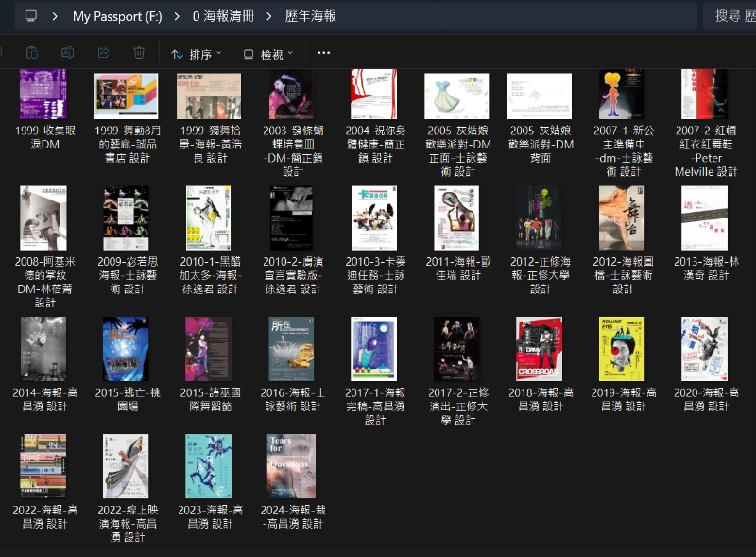Viewport: 756px width, 557px height.
Task: Select the yellow 2019-海報-高昌湧 設計 poster
Action: (x=622, y=349)
